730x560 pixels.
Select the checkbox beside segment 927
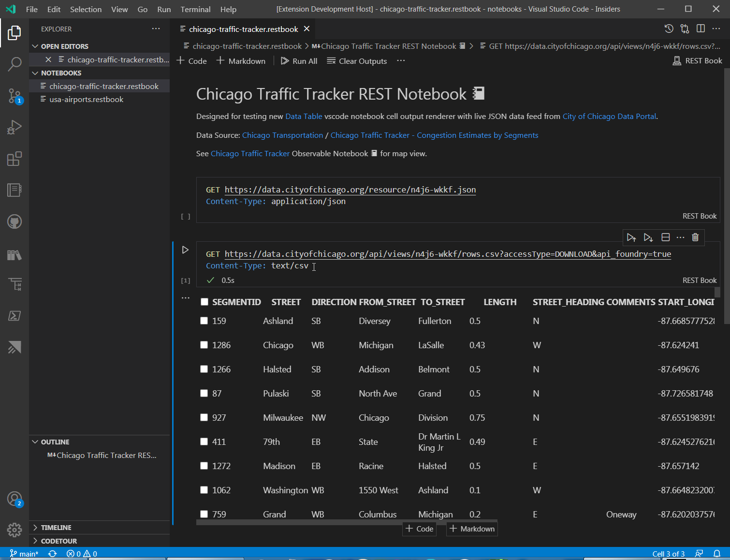point(204,417)
